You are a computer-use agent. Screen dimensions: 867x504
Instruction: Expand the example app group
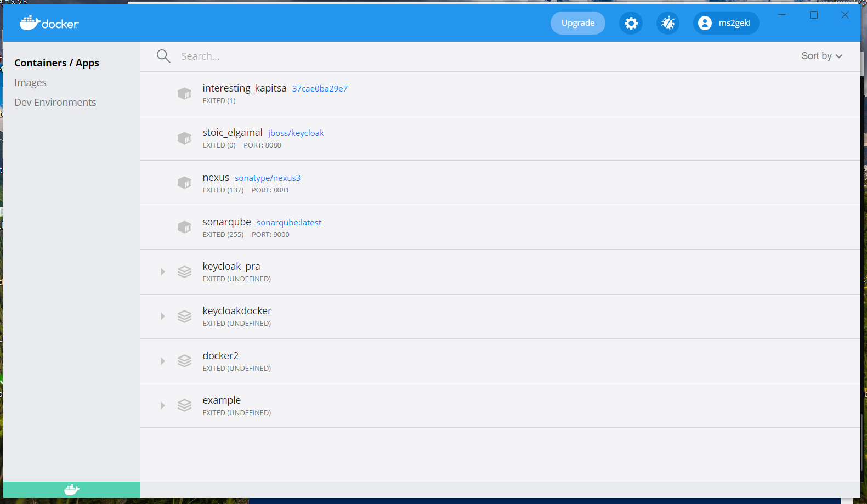click(163, 405)
